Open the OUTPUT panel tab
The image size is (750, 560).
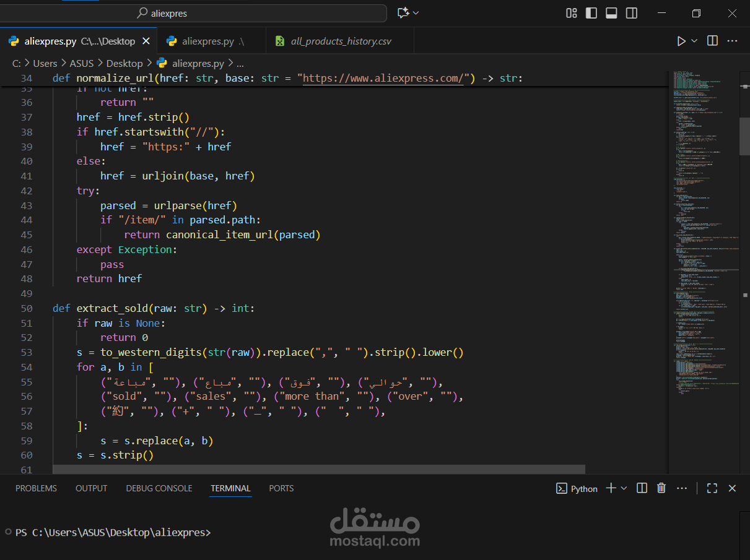[x=91, y=488]
